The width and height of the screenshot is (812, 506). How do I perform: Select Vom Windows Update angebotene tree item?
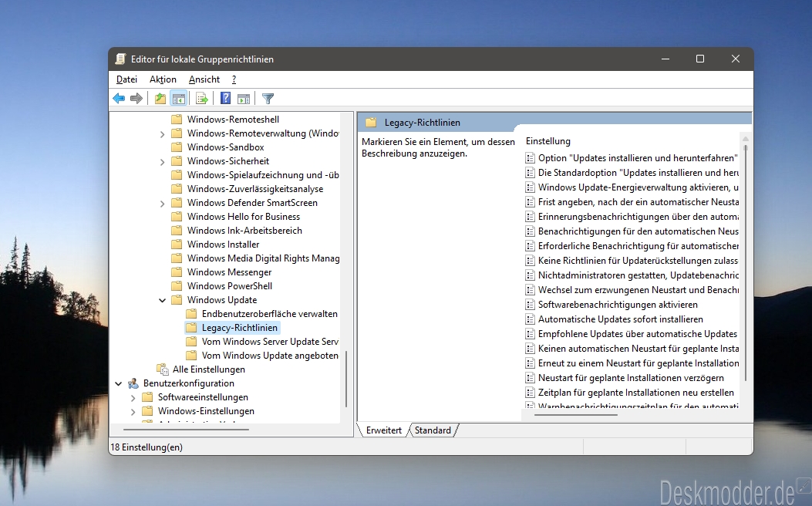click(x=271, y=356)
